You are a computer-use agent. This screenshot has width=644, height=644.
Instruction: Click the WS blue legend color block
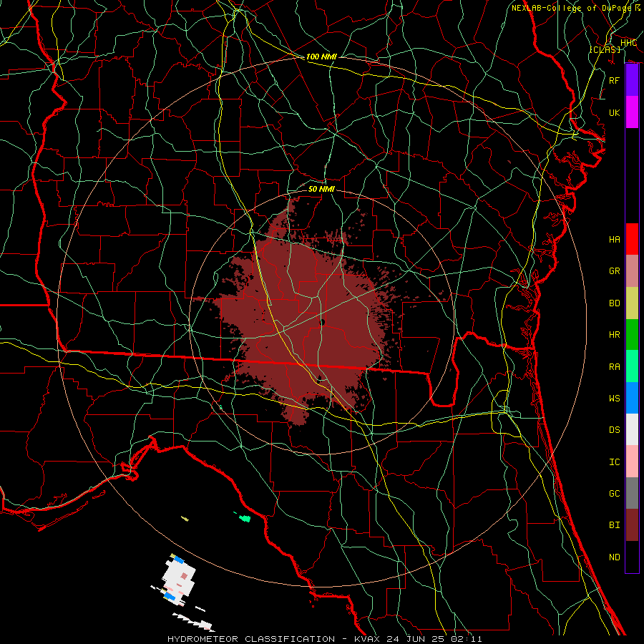tap(632, 398)
